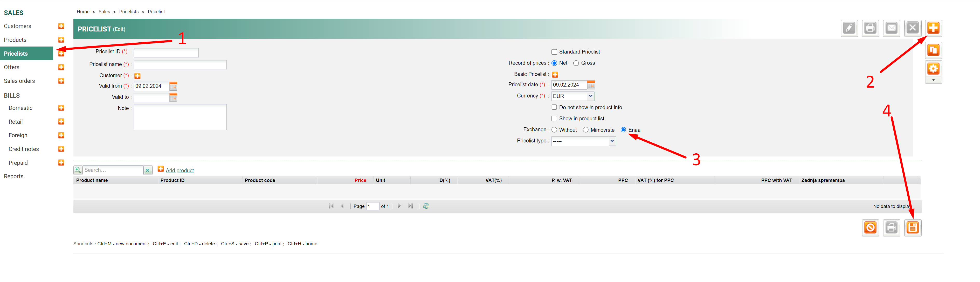Enable the Standard Pricelist checkbox
980x282 pixels.
tap(554, 52)
